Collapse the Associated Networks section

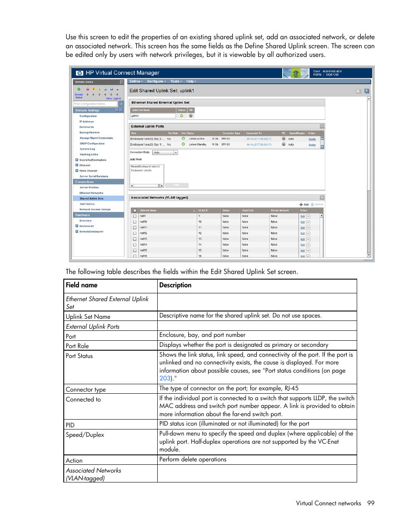[x=321, y=198]
